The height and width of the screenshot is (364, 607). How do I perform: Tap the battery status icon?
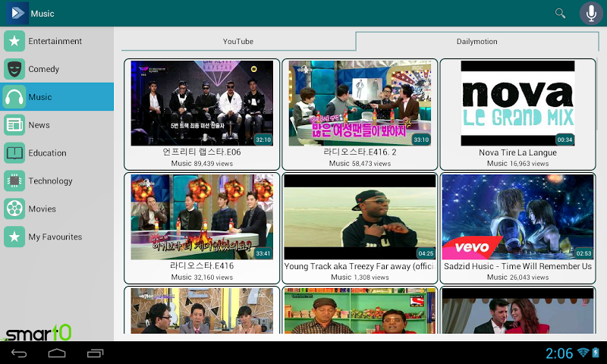click(596, 353)
